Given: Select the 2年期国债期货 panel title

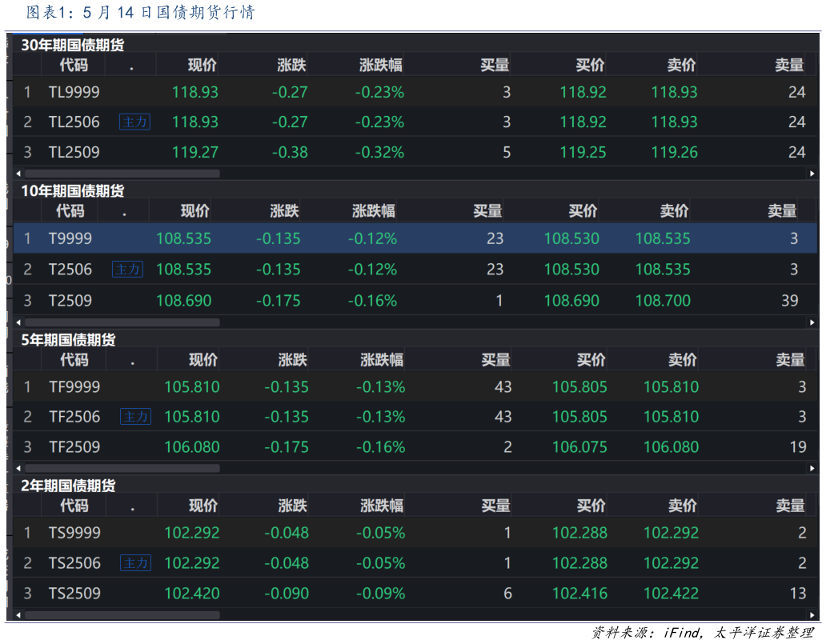Looking at the screenshot, I should pyautogui.click(x=68, y=486).
